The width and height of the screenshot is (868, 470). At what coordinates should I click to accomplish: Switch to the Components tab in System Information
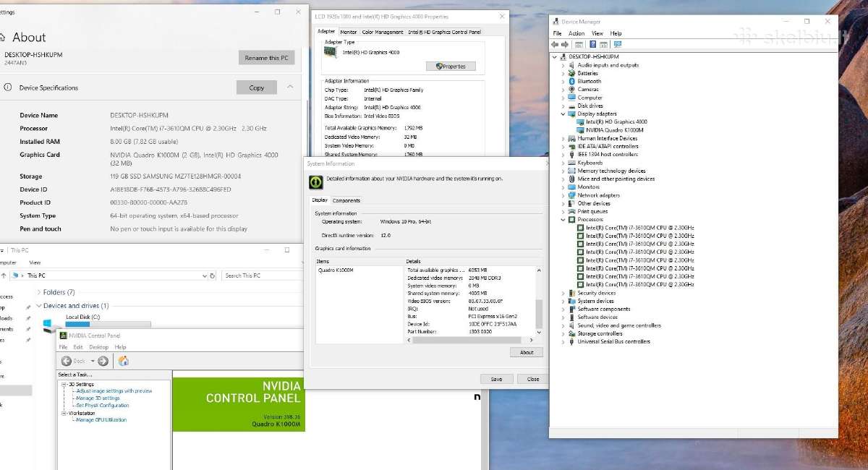tap(346, 200)
